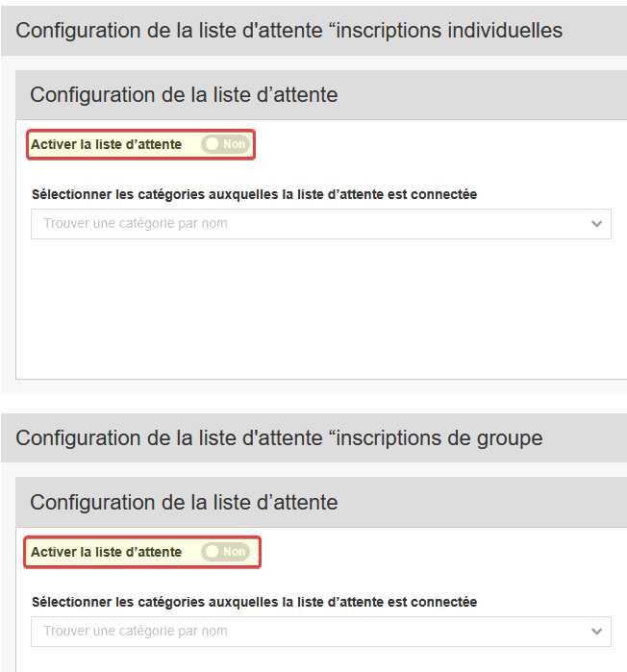The image size is (627, 672).
Task: Click the white knob of the individuelles toggle
Action: 212,144
